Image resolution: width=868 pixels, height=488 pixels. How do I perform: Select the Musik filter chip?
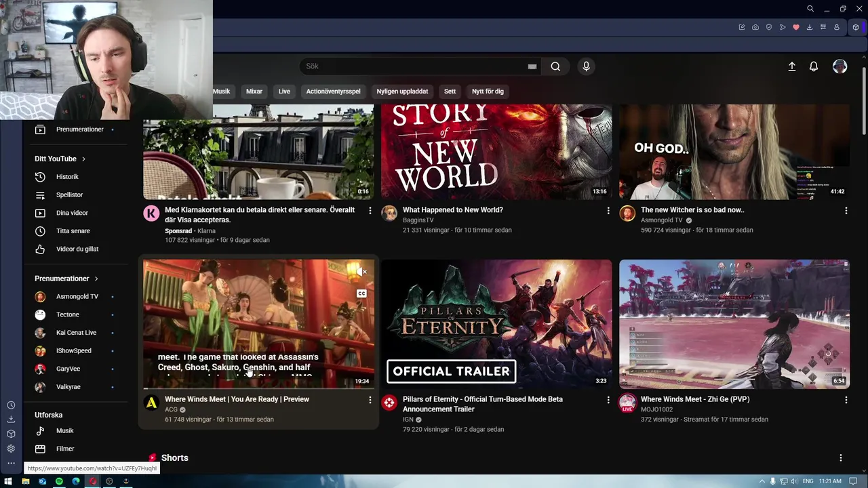coord(222,91)
